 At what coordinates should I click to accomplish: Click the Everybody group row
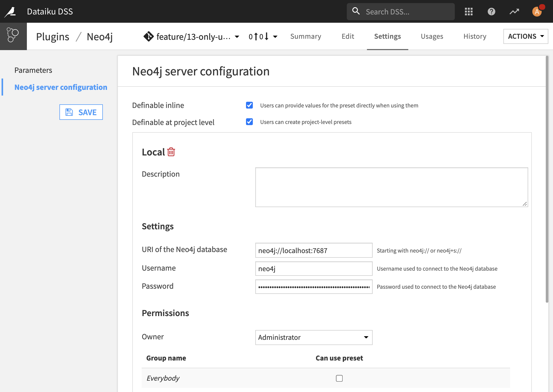click(326, 378)
